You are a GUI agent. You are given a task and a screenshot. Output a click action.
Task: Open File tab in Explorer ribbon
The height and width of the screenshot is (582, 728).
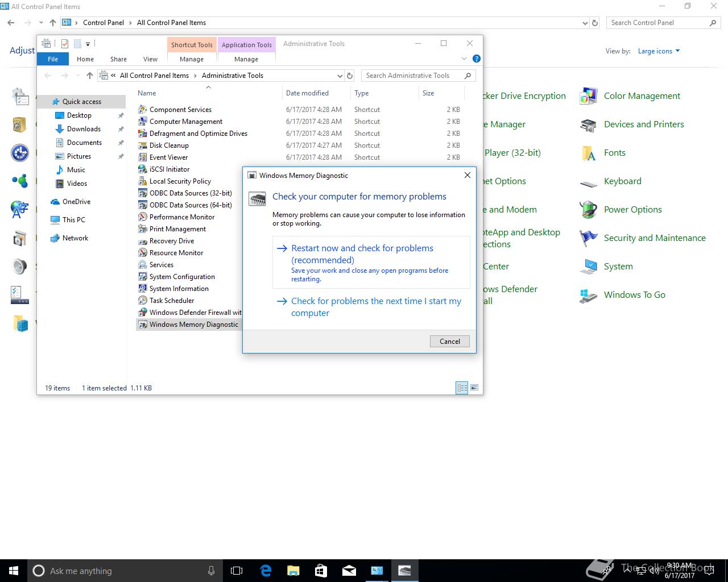tap(53, 59)
